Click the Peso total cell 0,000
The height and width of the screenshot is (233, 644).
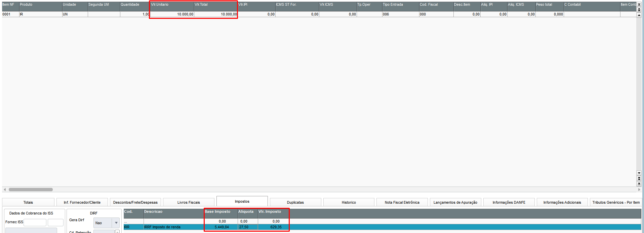(x=550, y=14)
